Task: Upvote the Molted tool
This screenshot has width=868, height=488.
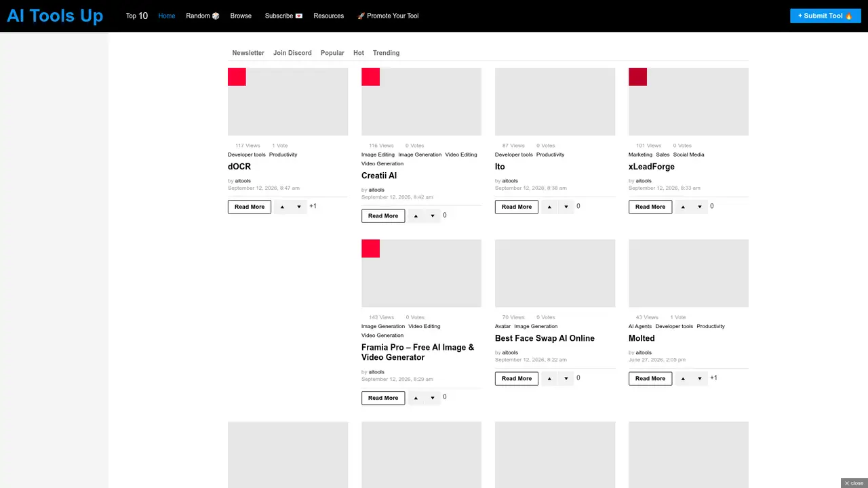Action: [x=683, y=378]
